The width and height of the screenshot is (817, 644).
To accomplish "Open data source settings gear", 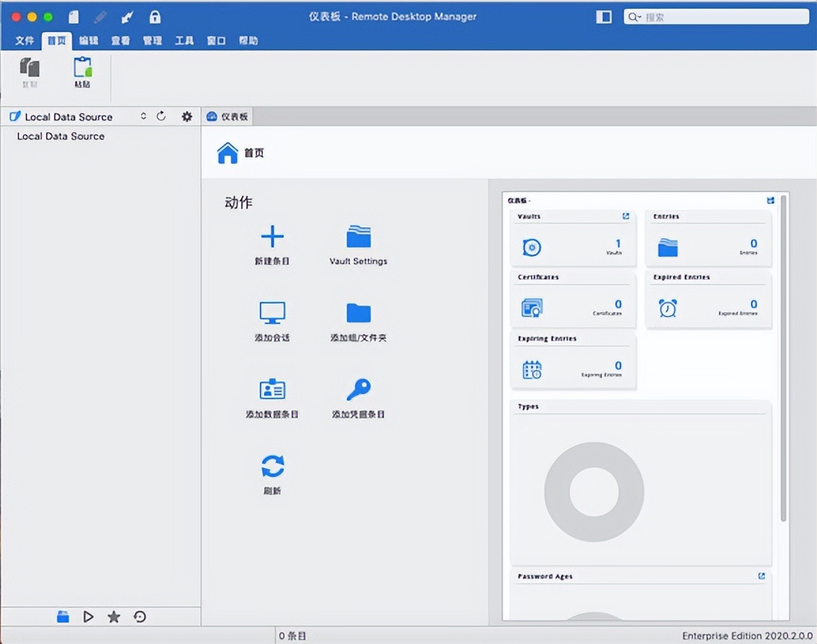I will coord(187,116).
